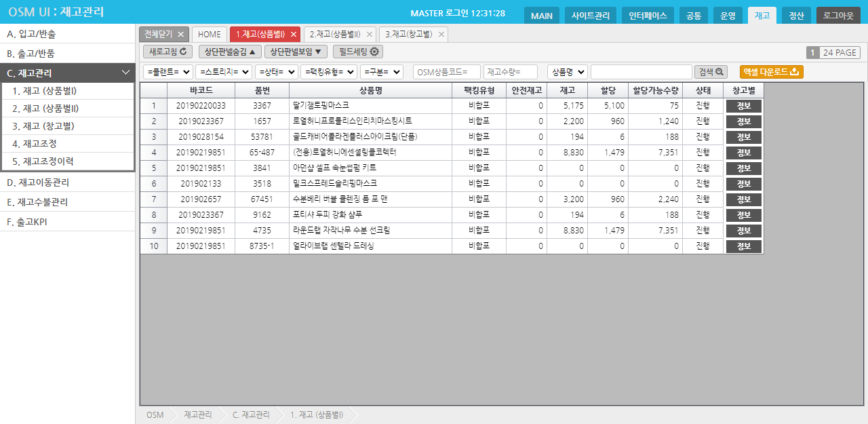Image resolution: width=868 pixels, height=424 pixels.
Task: Open 필드세팅 field settings gear
Action: pos(357,52)
